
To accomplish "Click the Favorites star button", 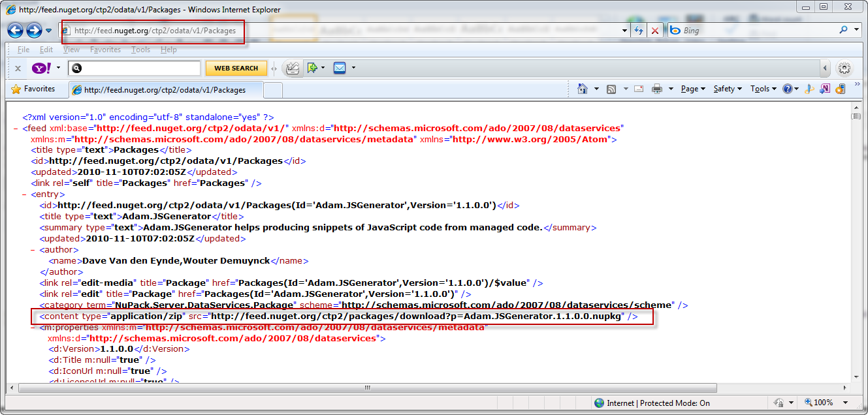I will (x=33, y=89).
